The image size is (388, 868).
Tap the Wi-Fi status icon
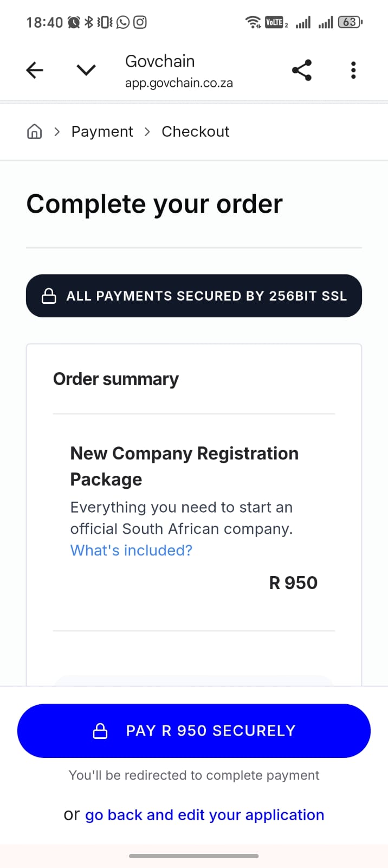(253, 22)
